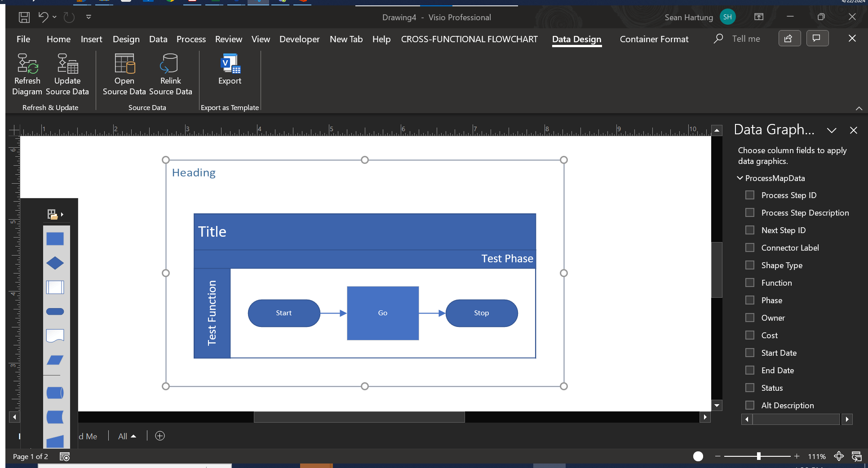The width and height of the screenshot is (868, 468).
Task: Click the zoom slider handle
Action: point(759,456)
